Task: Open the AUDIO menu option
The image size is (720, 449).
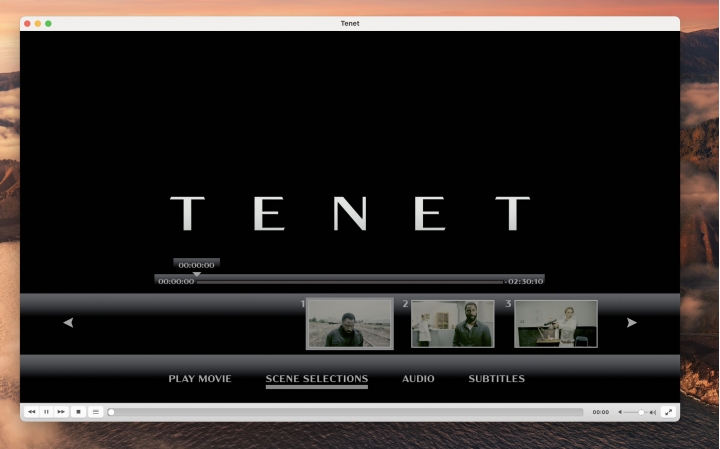Action: [x=418, y=379]
